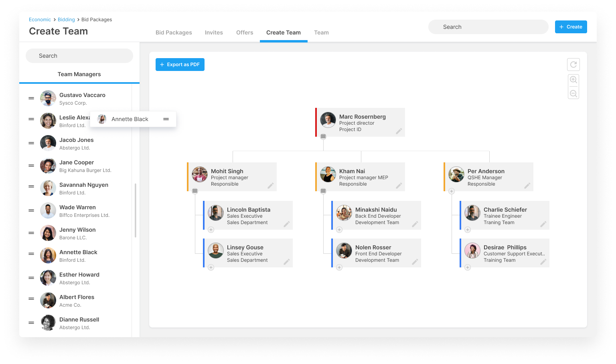This screenshot has width=616, height=364.
Task: Grab the drag handle next to Jane Cooper
Action: click(x=31, y=166)
